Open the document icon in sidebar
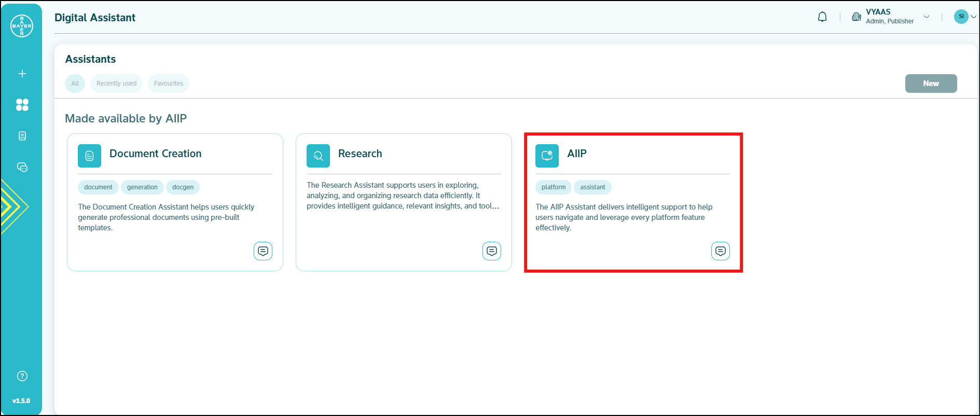The width and height of the screenshot is (980, 416). point(22,136)
